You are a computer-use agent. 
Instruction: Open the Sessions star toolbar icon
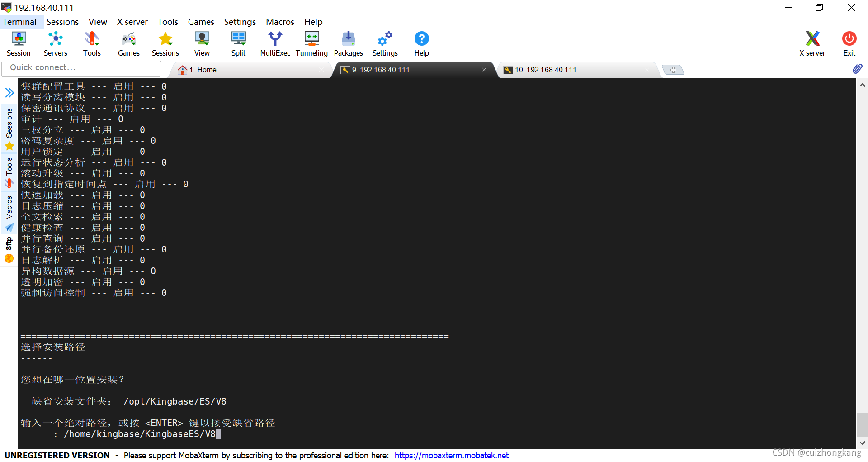coord(165,43)
